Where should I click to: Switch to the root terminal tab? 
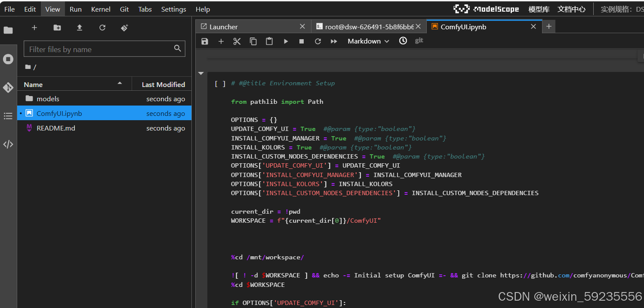click(x=369, y=27)
